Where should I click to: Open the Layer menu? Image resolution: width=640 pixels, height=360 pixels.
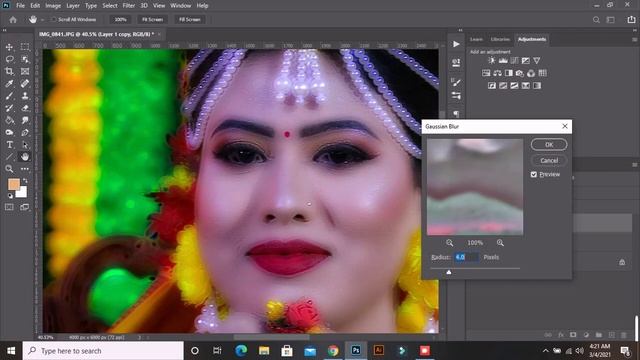click(x=73, y=6)
